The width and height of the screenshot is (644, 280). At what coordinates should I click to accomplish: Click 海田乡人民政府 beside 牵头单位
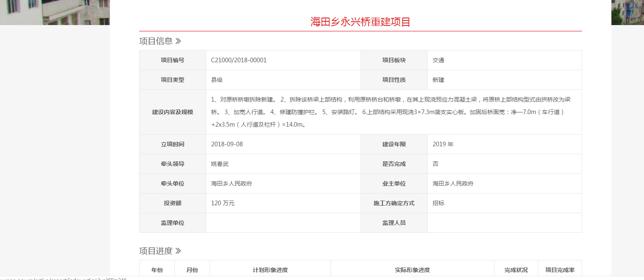[232, 183]
